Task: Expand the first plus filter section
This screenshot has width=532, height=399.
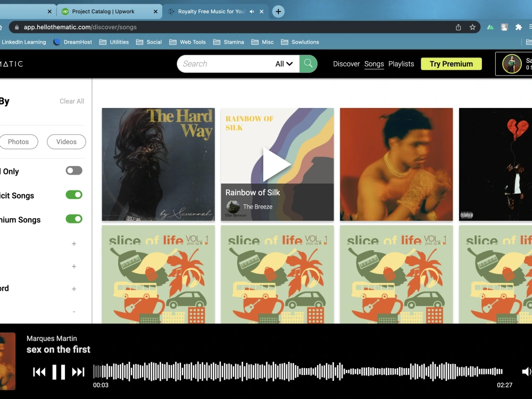Action: [x=74, y=244]
